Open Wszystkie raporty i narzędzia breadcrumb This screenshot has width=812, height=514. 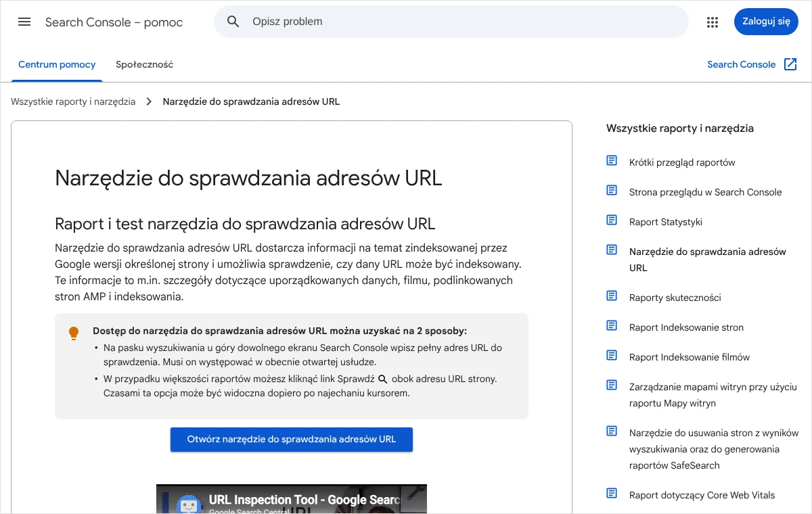(x=73, y=102)
